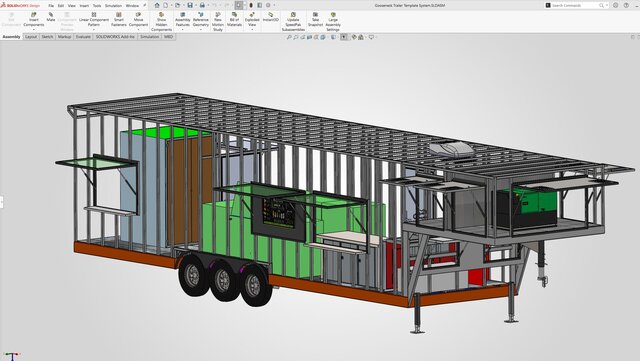Click the green generator on trailer model
The image size is (640, 361).
pyautogui.click(x=527, y=207)
